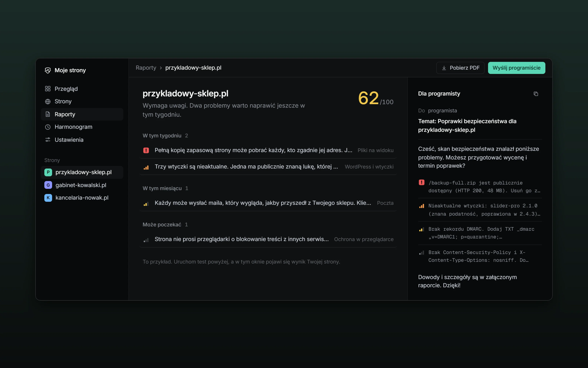Click the green P avatar for przykladowy-sklep.pl
Viewport: 588px width, 368px height.
pos(48,172)
